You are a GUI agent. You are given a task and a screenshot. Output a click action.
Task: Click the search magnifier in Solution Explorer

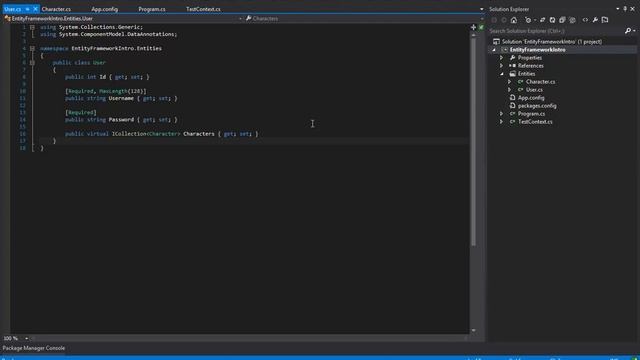pyautogui.click(x=628, y=31)
